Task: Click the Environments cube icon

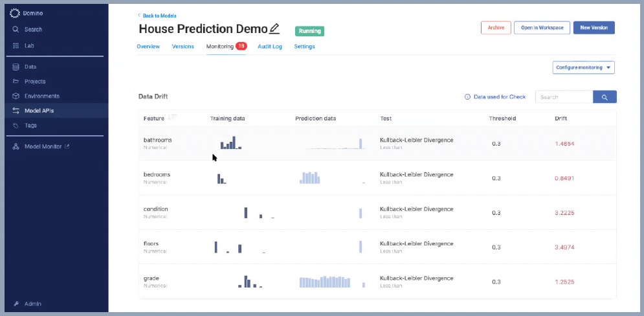Action: pyautogui.click(x=16, y=96)
